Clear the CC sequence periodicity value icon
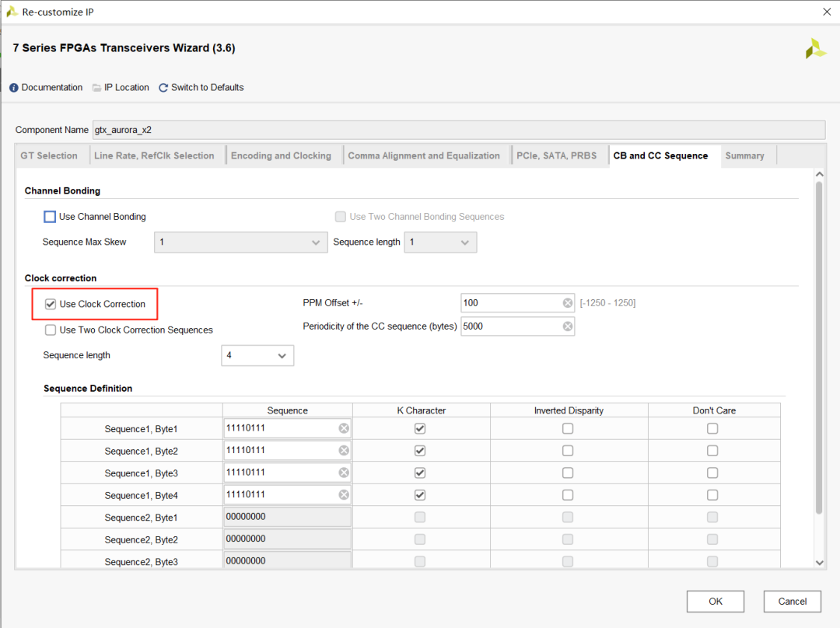 [568, 326]
